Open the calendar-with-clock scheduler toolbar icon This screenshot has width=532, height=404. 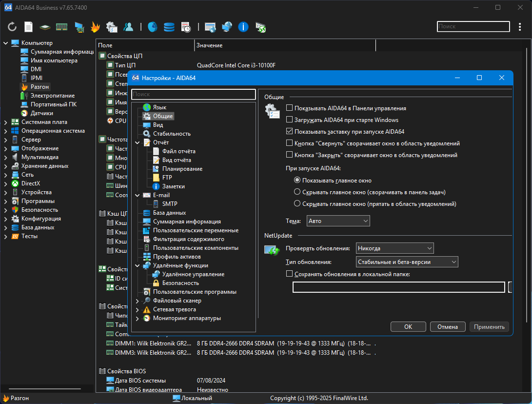pos(186,26)
